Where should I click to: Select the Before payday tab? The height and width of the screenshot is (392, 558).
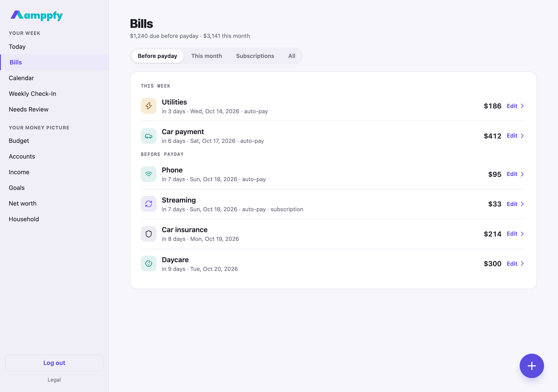pos(158,56)
